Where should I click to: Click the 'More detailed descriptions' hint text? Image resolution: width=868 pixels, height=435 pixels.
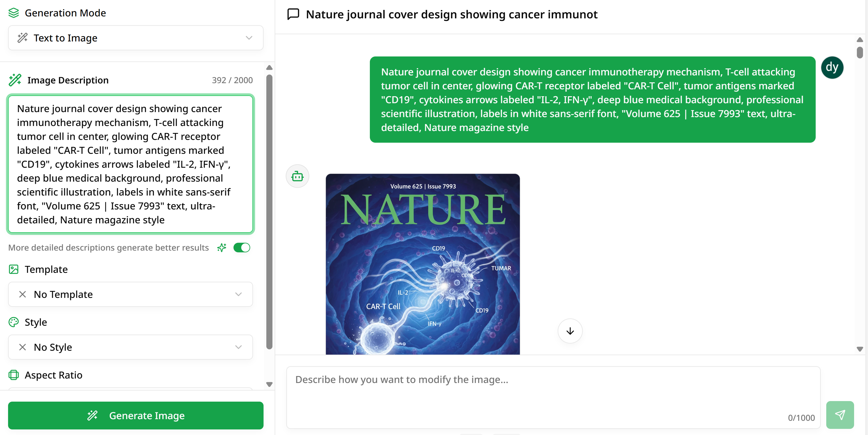point(109,248)
